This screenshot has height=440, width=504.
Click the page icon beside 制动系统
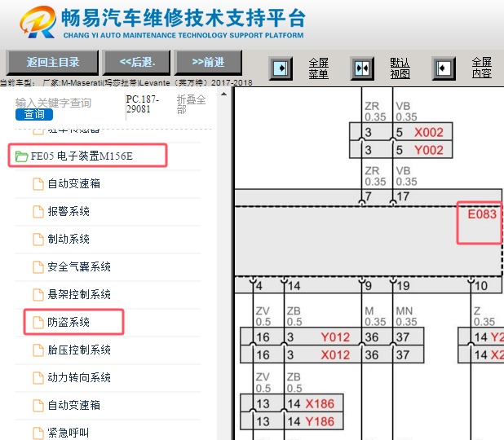click(x=38, y=240)
